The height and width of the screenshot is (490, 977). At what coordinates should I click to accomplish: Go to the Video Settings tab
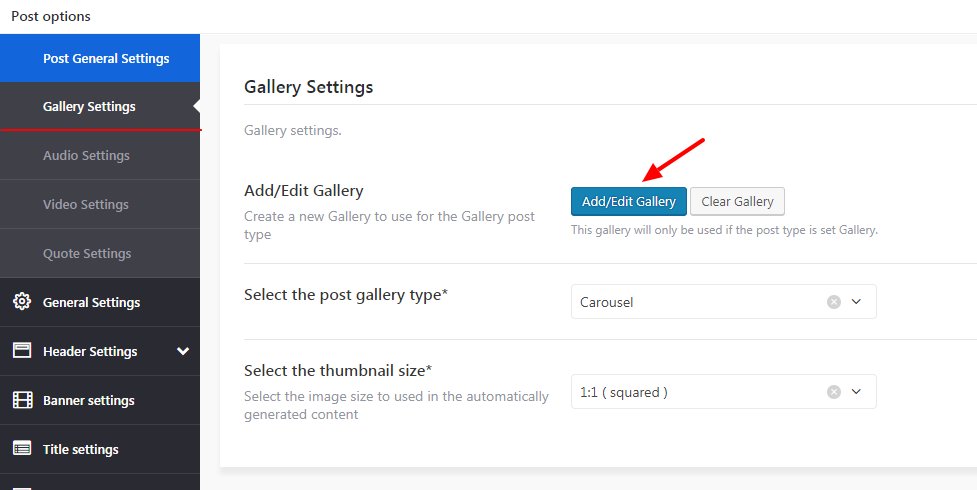coord(86,204)
